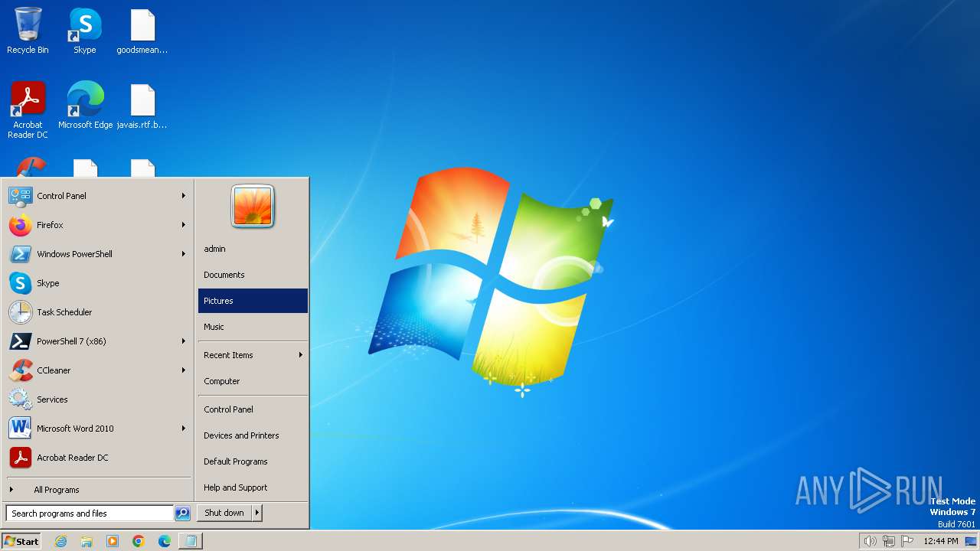980x551 pixels.
Task: Open the Recycle Bin desktop icon
Action: coord(28,31)
